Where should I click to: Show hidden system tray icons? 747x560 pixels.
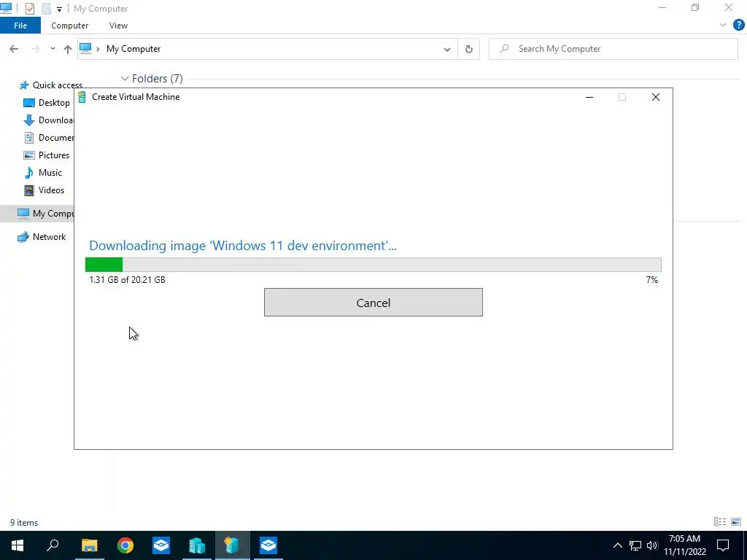(617, 545)
